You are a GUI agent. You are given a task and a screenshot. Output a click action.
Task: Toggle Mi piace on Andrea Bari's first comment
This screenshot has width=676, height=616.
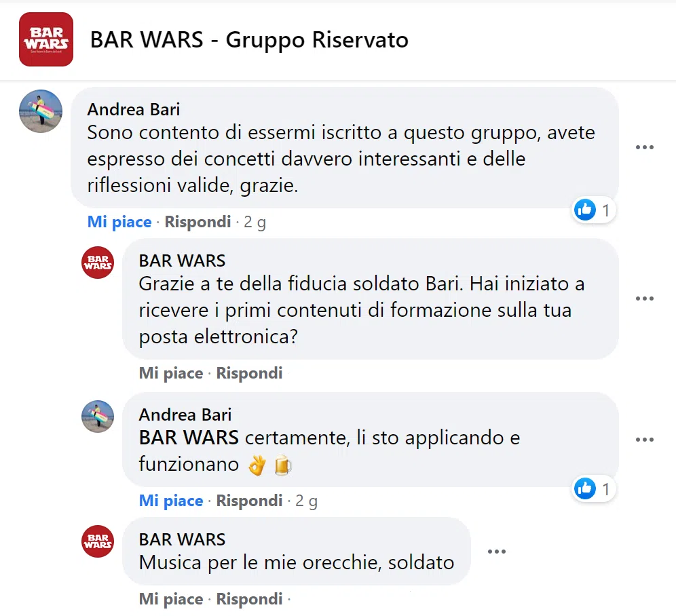[119, 222]
